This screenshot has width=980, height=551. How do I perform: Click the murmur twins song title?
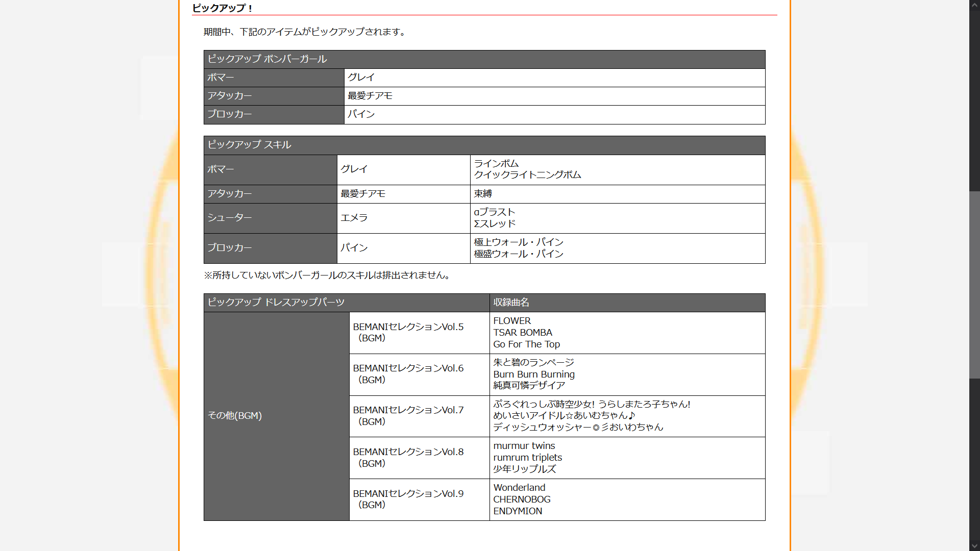click(x=524, y=446)
